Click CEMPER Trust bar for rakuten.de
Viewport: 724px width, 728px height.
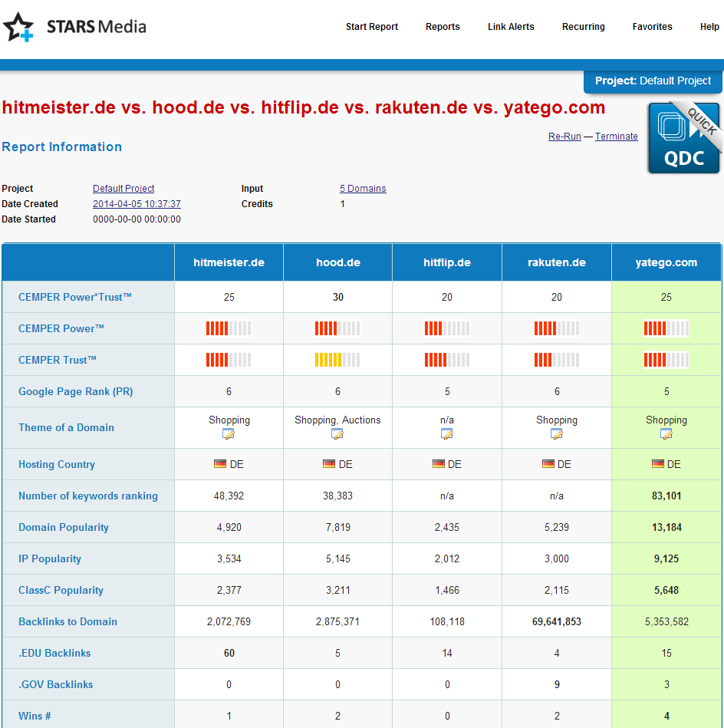coord(557,360)
